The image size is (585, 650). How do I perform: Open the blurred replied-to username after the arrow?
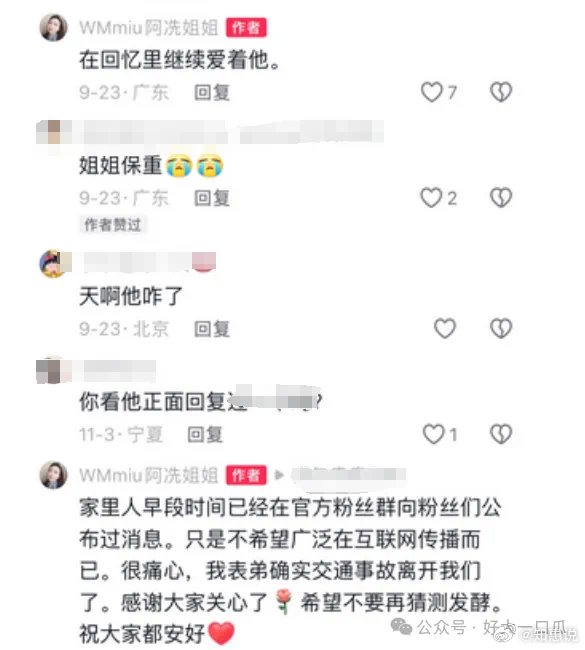[348, 474]
